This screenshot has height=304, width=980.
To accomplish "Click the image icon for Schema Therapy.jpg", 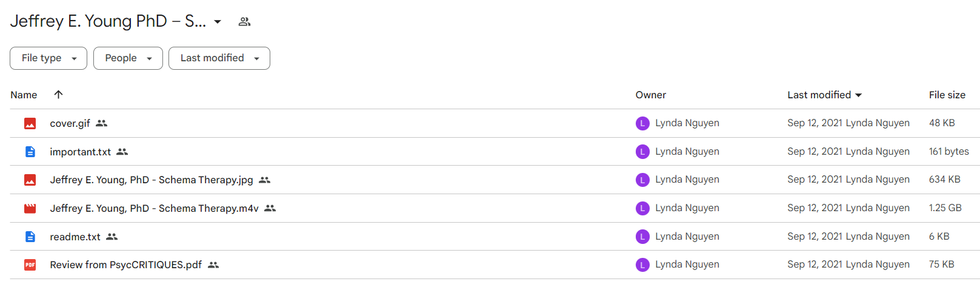I will (x=30, y=180).
